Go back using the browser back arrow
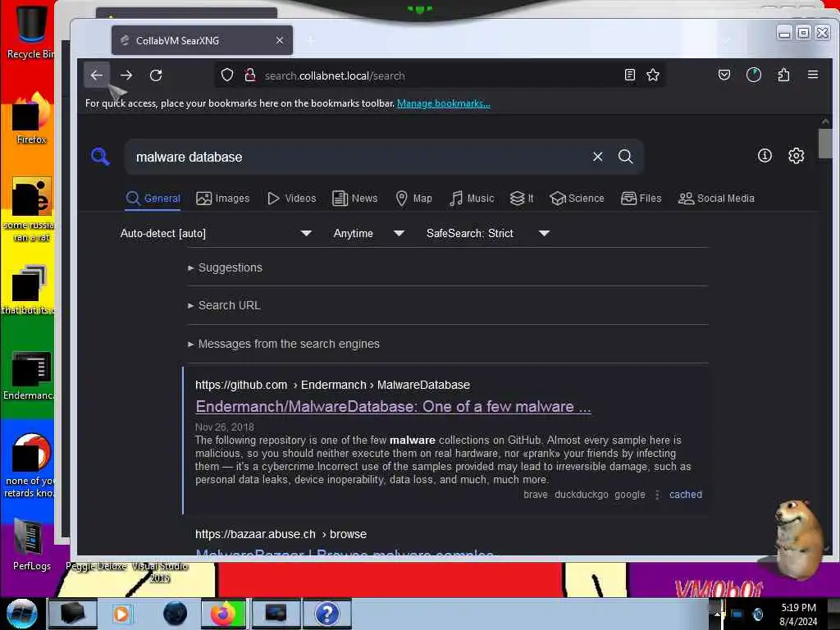Screen dimensions: 840x630 [x=97, y=75]
